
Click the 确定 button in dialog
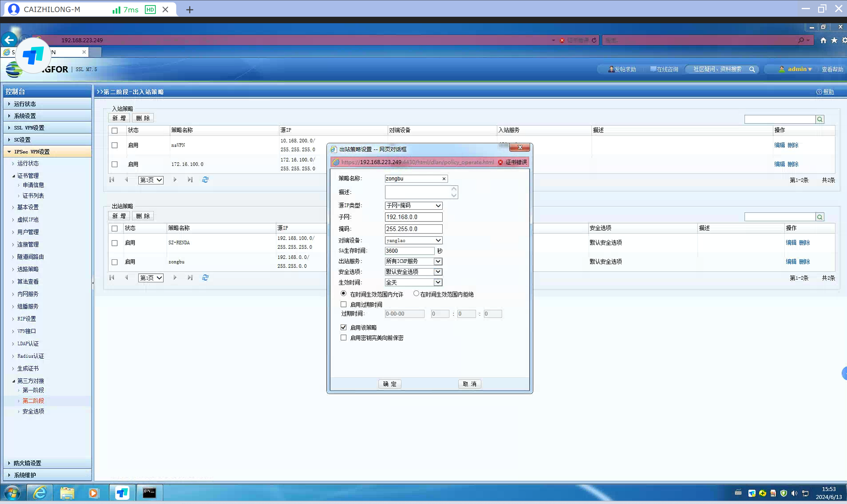click(x=390, y=384)
